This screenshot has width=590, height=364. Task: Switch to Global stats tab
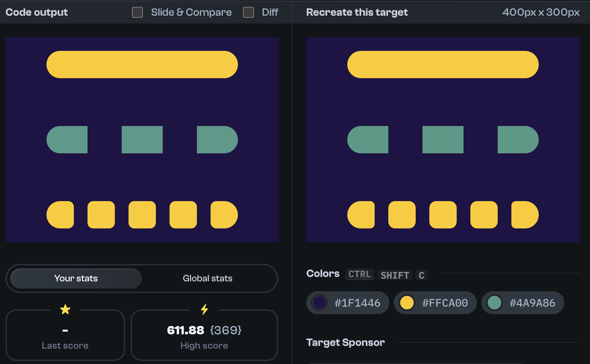click(207, 278)
